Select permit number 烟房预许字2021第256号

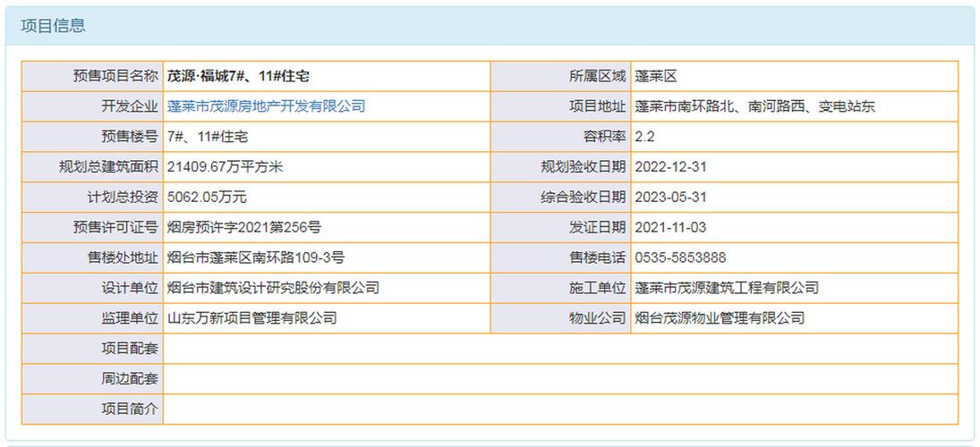click(244, 227)
